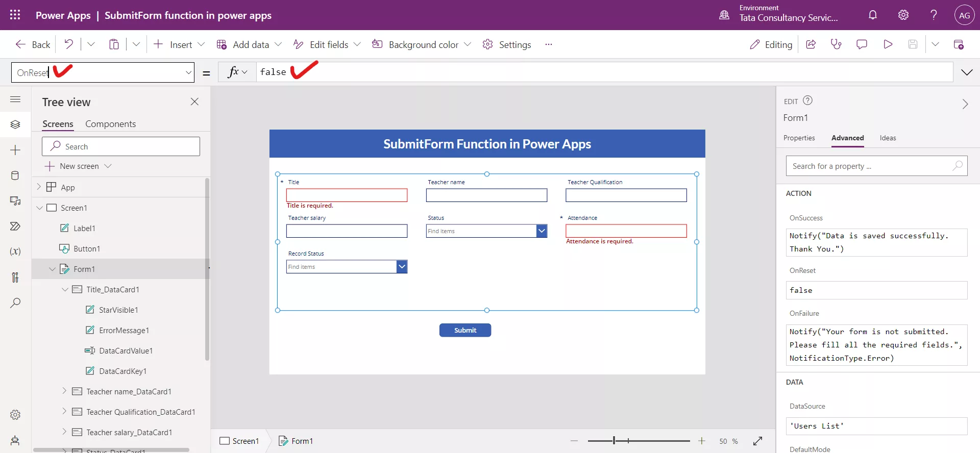This screenshot has height=453, width=980.
Task: Collapse the right properties pane chevron
Action: pos(965,104)
